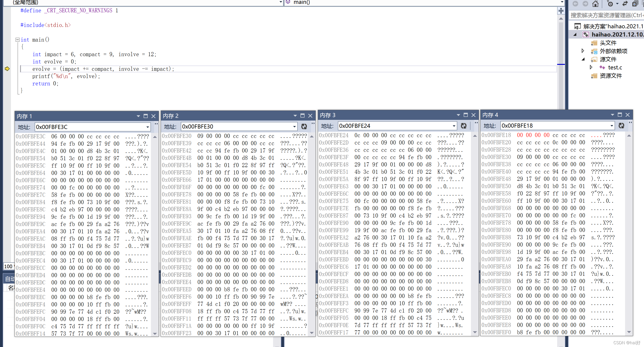Click the yellow current-statement arrow in margin

tap(7, 68)
